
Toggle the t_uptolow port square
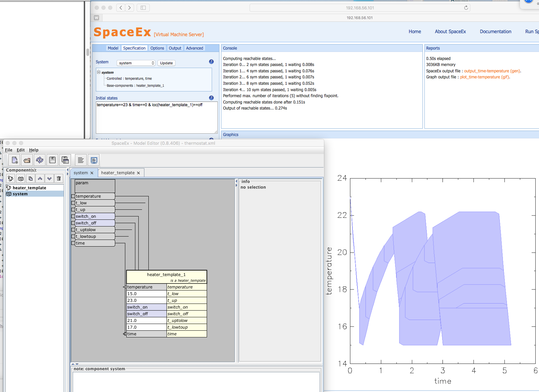pyautogui.click(x=73, y=230)
